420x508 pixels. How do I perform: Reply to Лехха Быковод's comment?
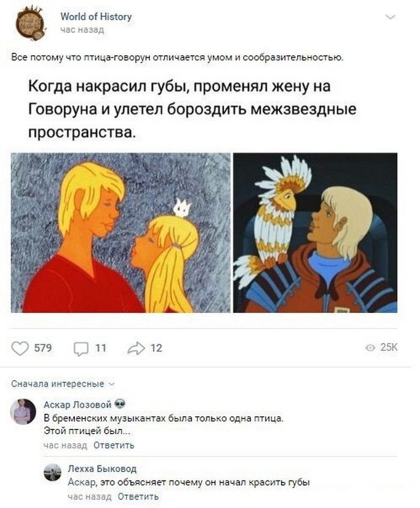click(138, 497)
